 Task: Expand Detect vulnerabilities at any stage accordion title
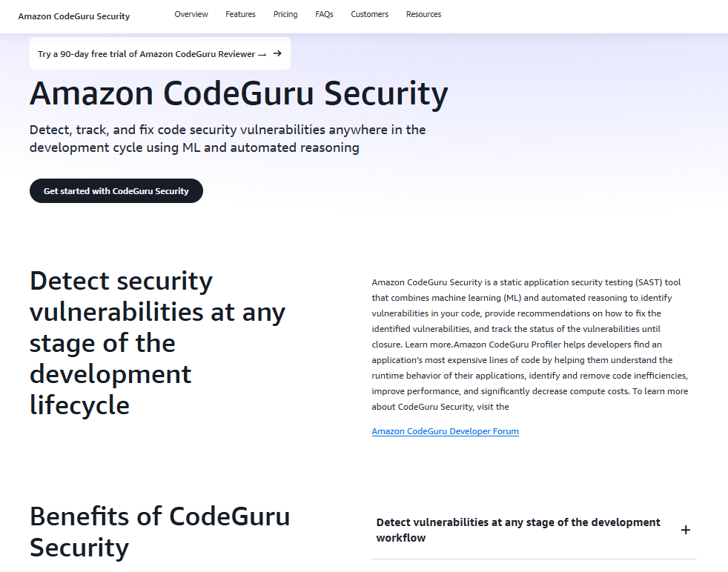(517, 530)
